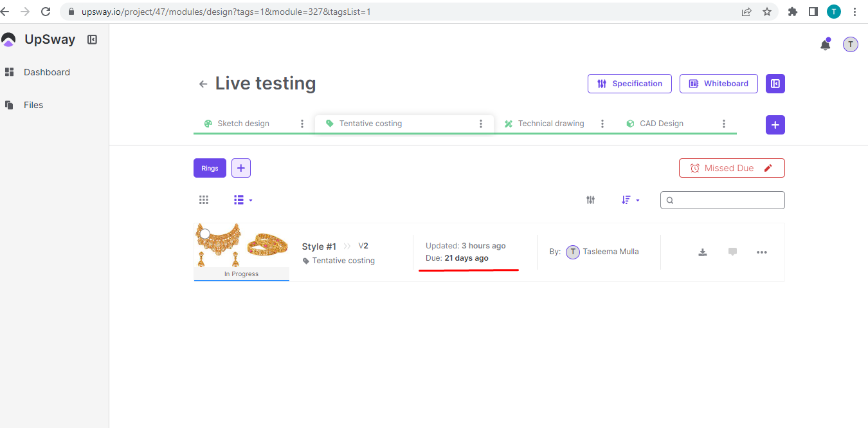Collapse the sidebar next to UpSway logo

tap(92, 40)
